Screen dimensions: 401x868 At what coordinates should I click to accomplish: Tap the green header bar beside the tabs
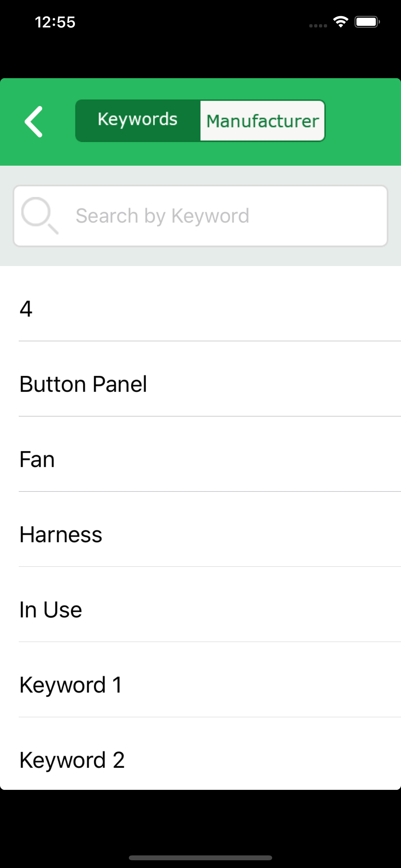(362, 122)
